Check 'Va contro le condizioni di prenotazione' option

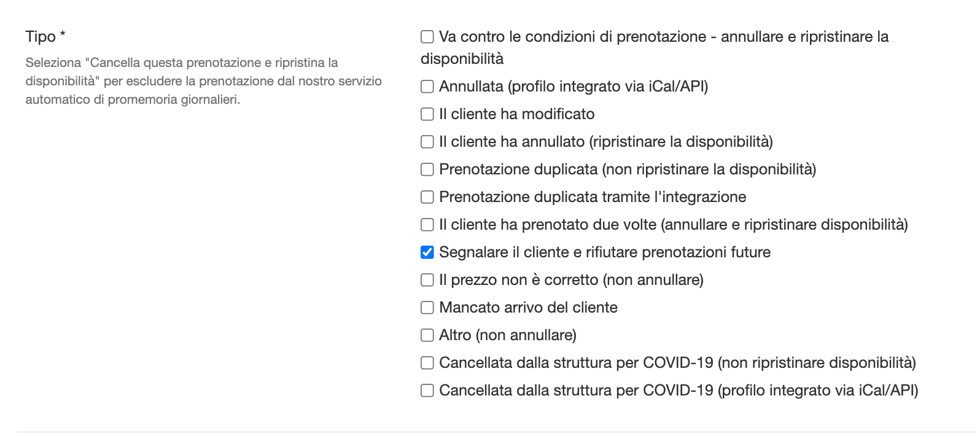(x=427, y=37)
